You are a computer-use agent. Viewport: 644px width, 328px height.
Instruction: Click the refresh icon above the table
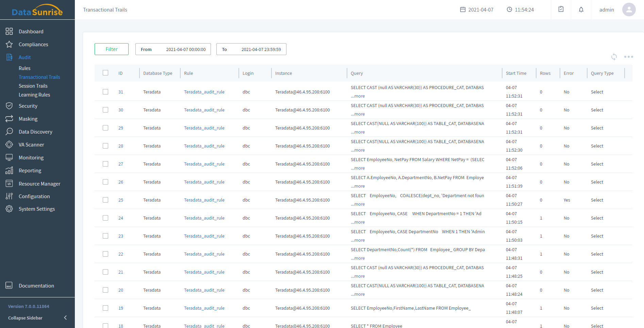pyautogui.click(x=614, y=57)
